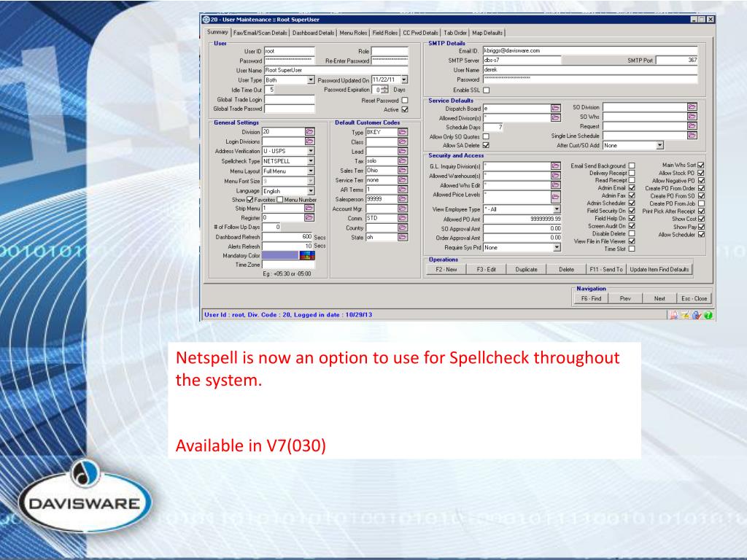Screen dimensions: 747x560
Task: Open Spellcheck Type NETSPELL dropdown
Action: [311, 161]
